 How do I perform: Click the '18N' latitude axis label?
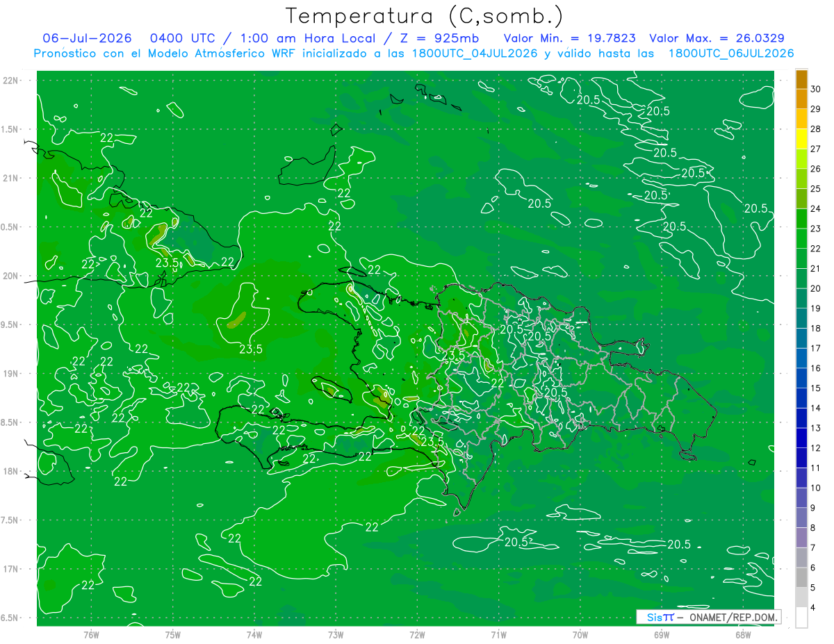(x=10, y=472)
